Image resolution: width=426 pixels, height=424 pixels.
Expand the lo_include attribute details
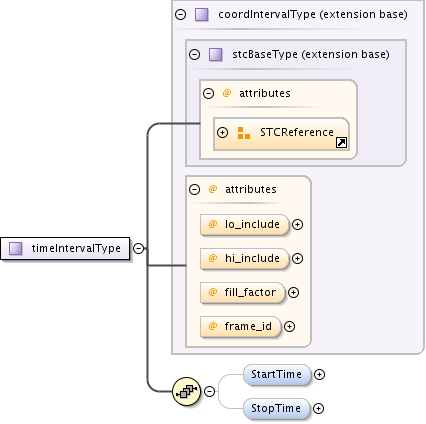point(297,224)
